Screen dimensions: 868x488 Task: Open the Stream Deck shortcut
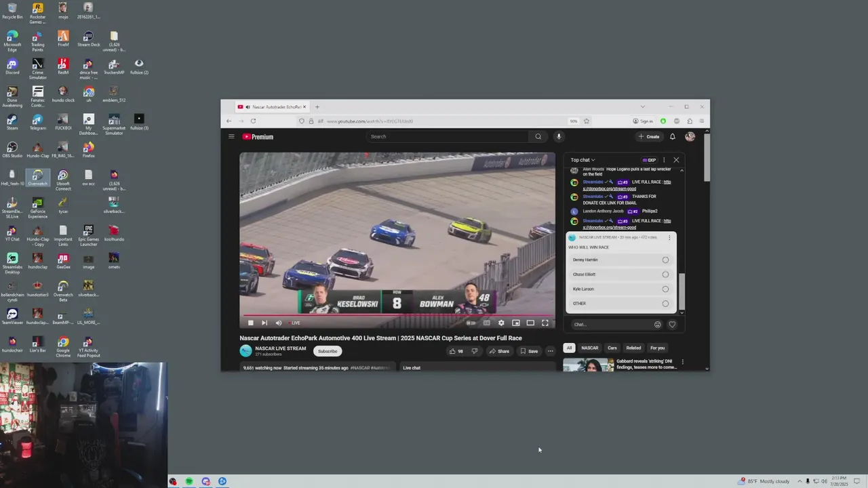pyautogui.click(x=88, y=39)
